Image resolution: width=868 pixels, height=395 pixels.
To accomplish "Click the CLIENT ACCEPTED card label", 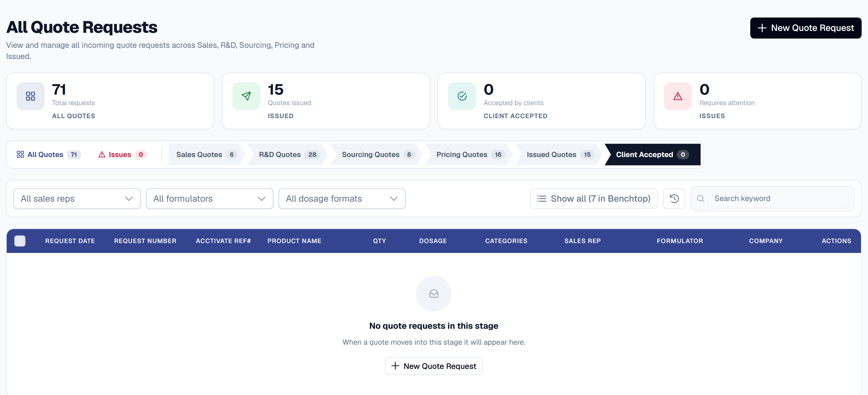I will pos(515,116).
